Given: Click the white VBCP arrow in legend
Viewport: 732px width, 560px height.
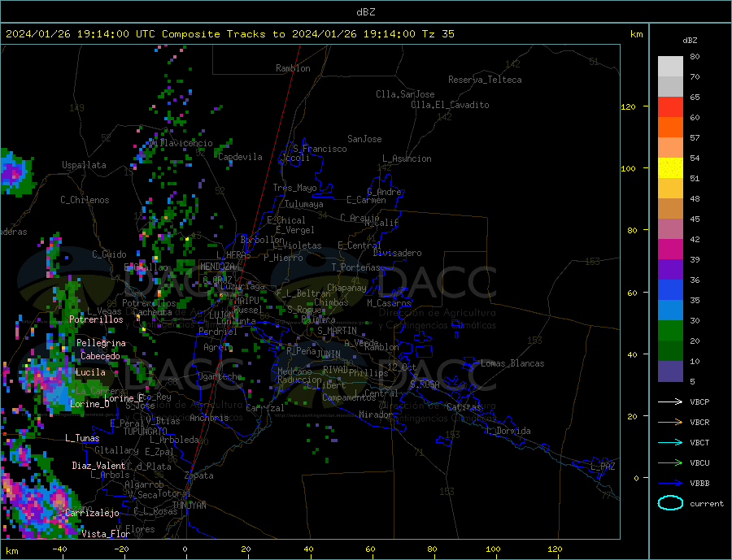Looking at the screenshot, I should (x=670, y=402).
